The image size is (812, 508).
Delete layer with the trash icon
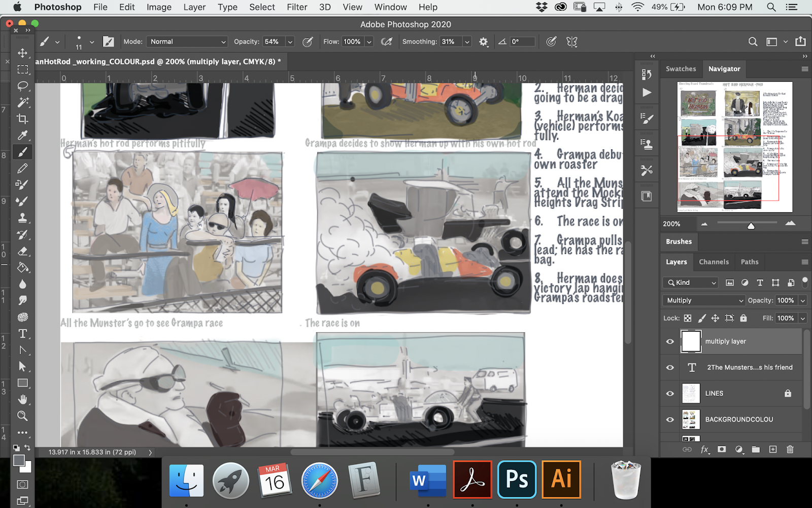click(790, 449)
